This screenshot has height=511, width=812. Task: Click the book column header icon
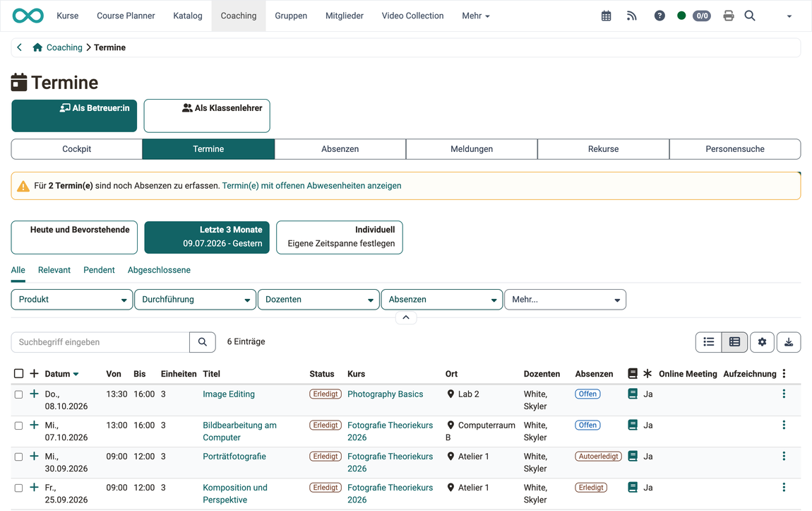click(633, 374)
